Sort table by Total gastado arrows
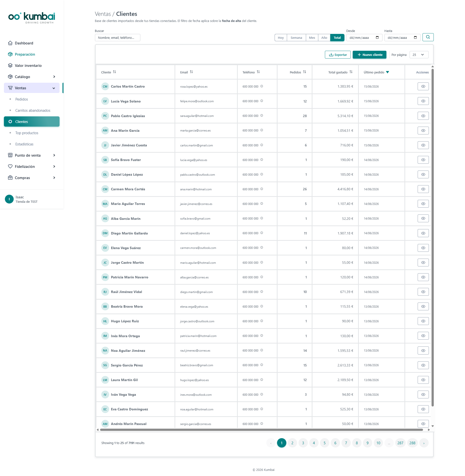This screenshot has width=465, height=476. (x=351, y=72)
